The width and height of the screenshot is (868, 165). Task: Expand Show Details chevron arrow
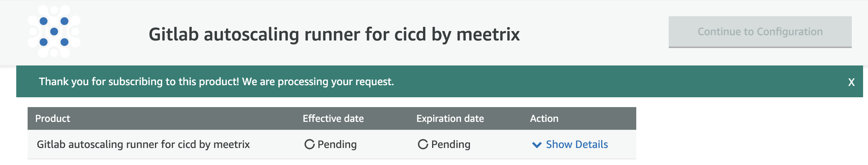[536, 145]
